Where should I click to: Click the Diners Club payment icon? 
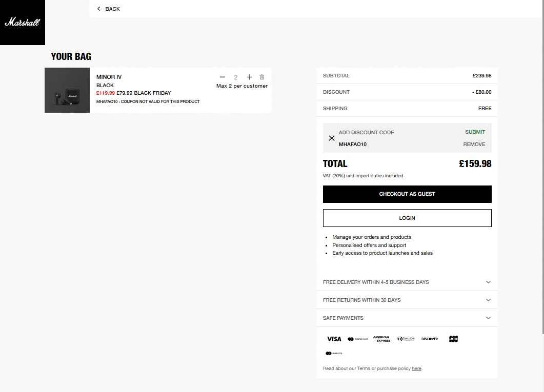point(406,339)
